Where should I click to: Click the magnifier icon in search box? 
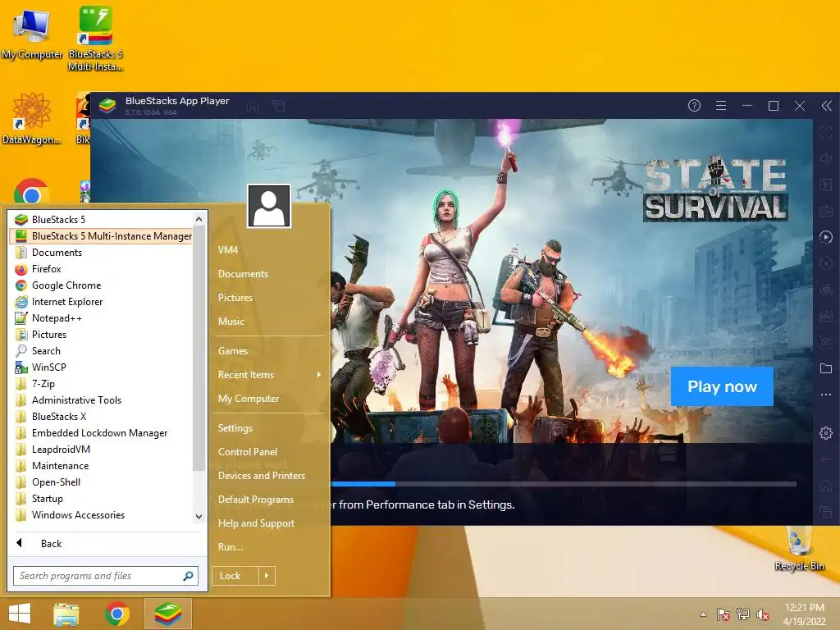(188, 576)
